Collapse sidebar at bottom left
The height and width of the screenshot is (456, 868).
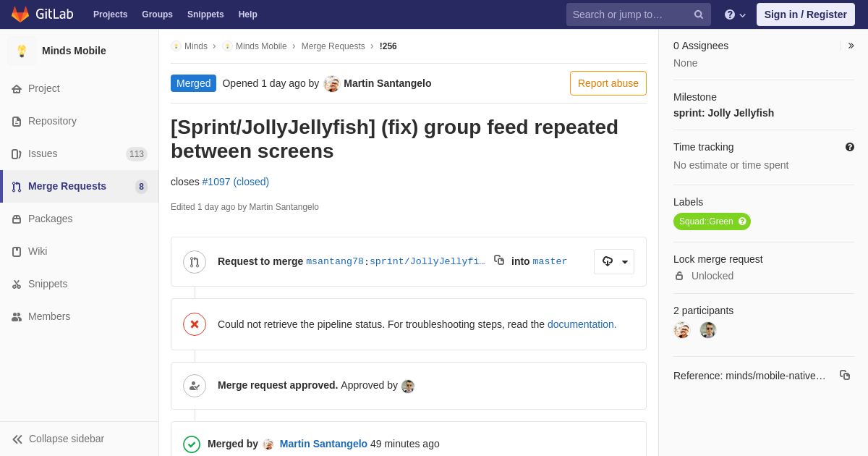click(x=58, y=439)
